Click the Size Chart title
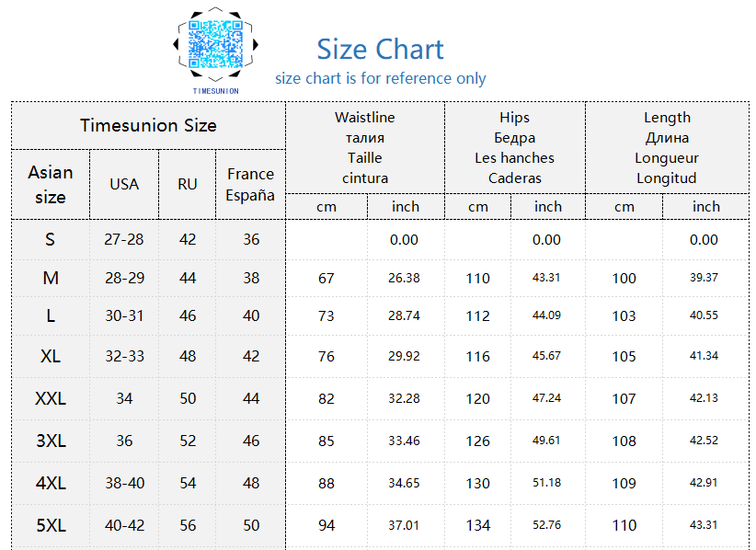 [380, 49]
